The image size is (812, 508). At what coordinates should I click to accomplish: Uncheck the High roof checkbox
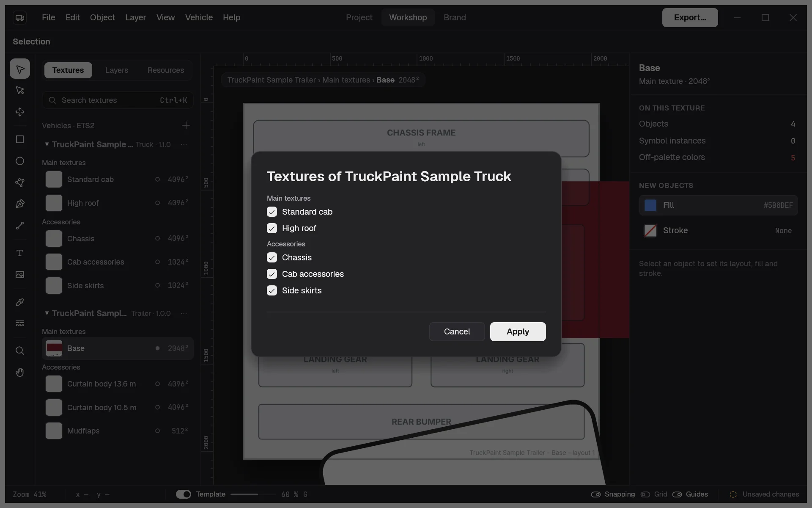(272, 228)
